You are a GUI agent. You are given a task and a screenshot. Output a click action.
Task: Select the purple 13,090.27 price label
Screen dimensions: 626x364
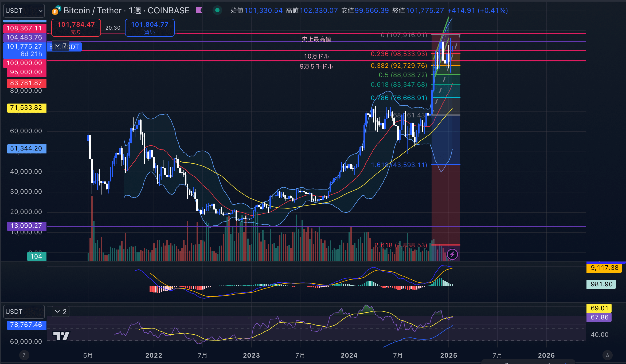(26, 226)
